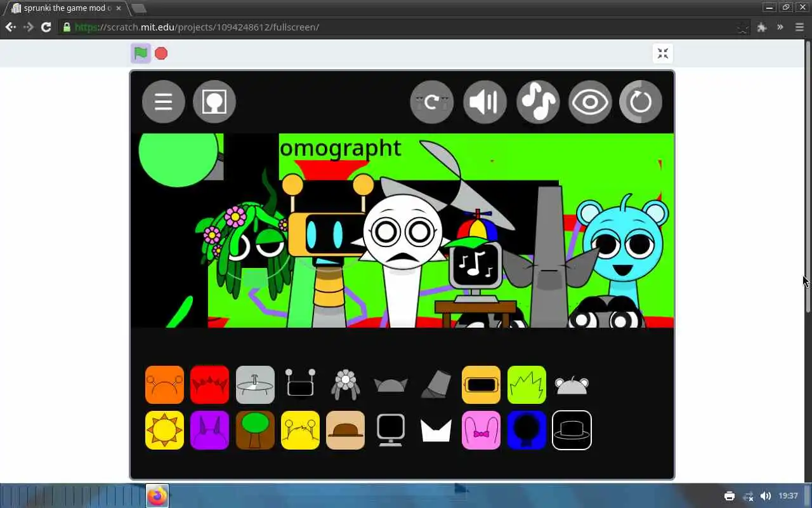Open the network tray icon

pos(748,496)
